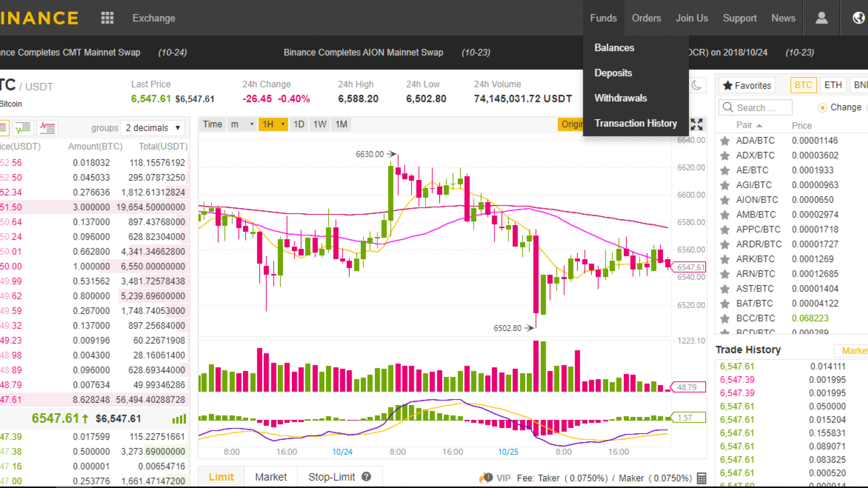Open the 1H interval dropdown
This screenshot has width=868, height=488.
pos(273,124)
